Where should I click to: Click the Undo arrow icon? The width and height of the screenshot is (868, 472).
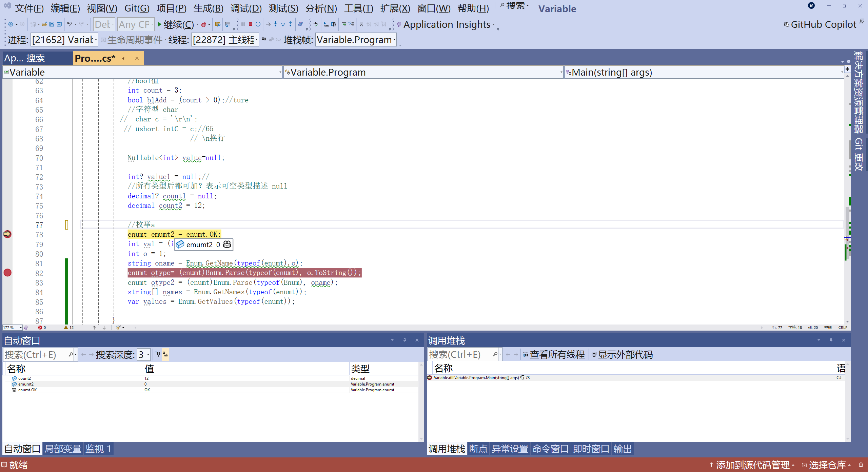69,24
